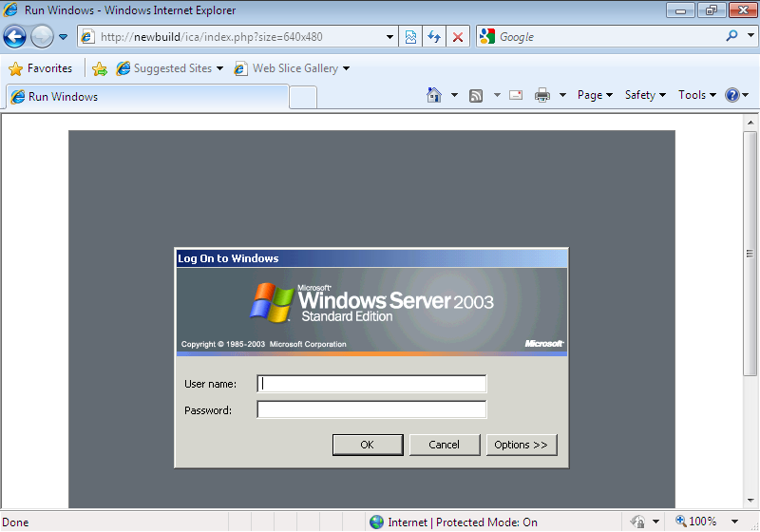The height and width of the screenshot is (532, 760).
Task: Open the Tools menu
Action: pos(696,95)
